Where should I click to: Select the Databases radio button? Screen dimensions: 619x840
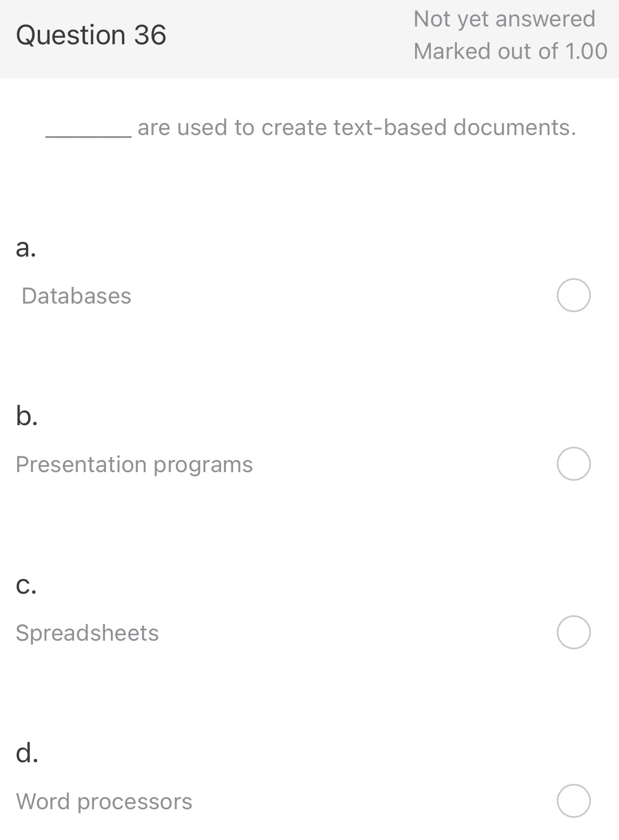(x=574, y=295)
